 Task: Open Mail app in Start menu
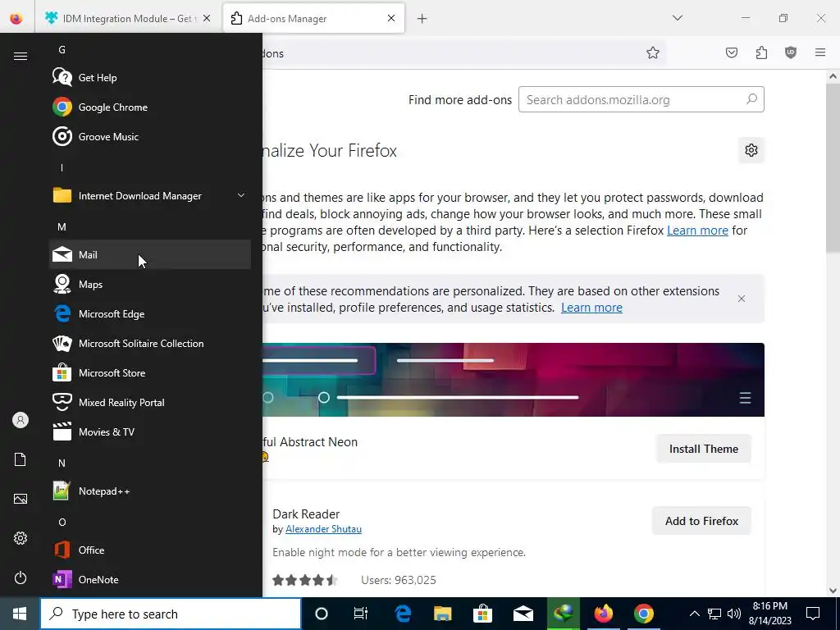(x=150, y=254)
